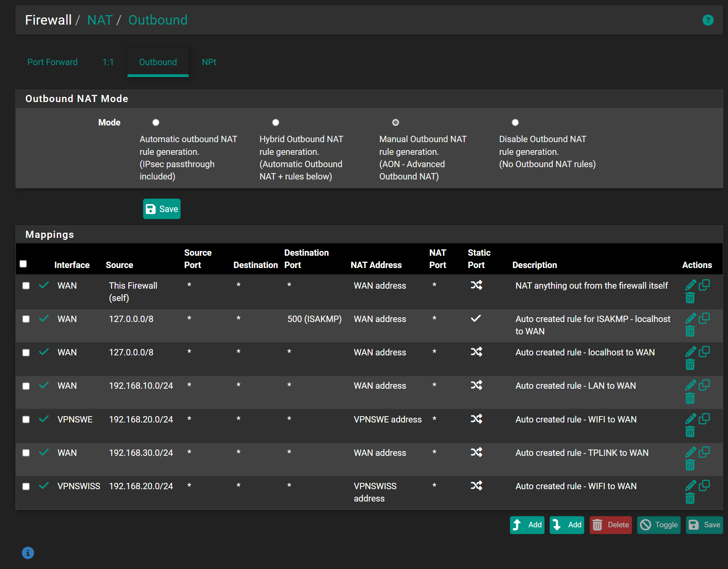The image size is (728, 569).
Task: Click the red Delete button
Action: click(610, 525)
